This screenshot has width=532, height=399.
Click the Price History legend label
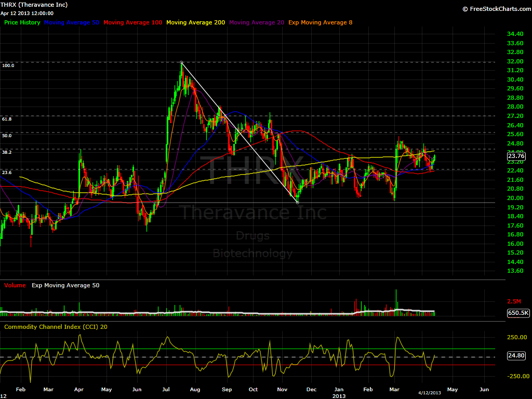[23, 22]
